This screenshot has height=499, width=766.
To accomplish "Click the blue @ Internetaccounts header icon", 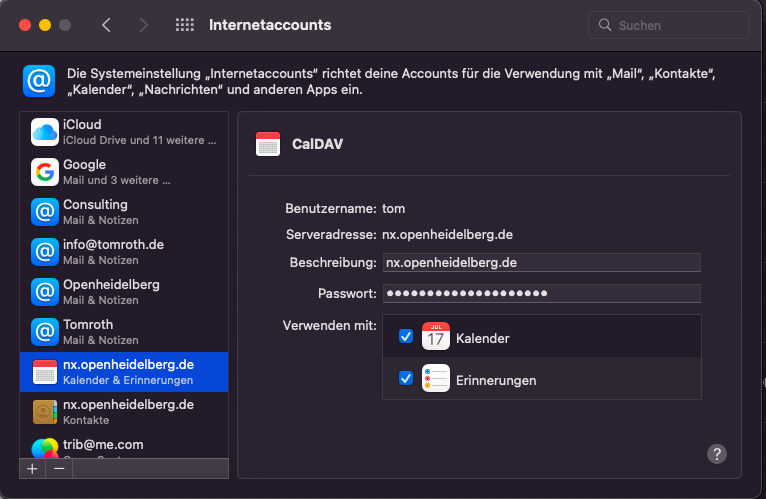I will tap(39, 81).
